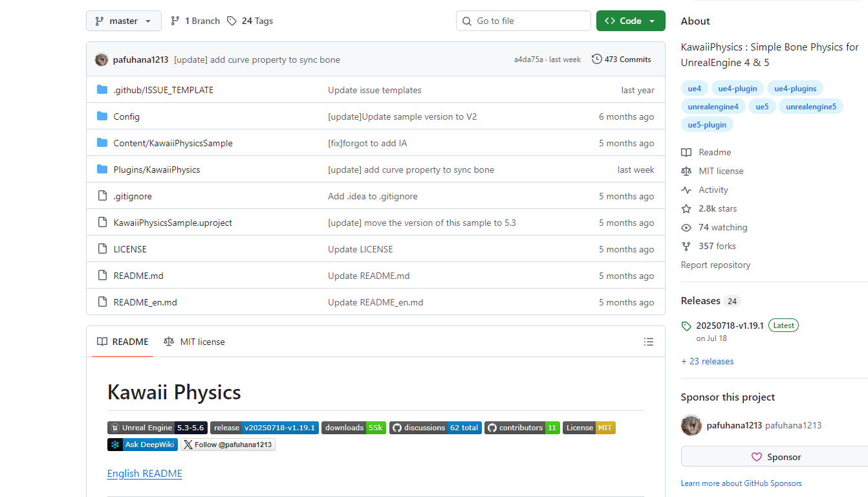Click the star icon beside 2.8k stars
Screen dimensions: 868x497
point(686,209)
